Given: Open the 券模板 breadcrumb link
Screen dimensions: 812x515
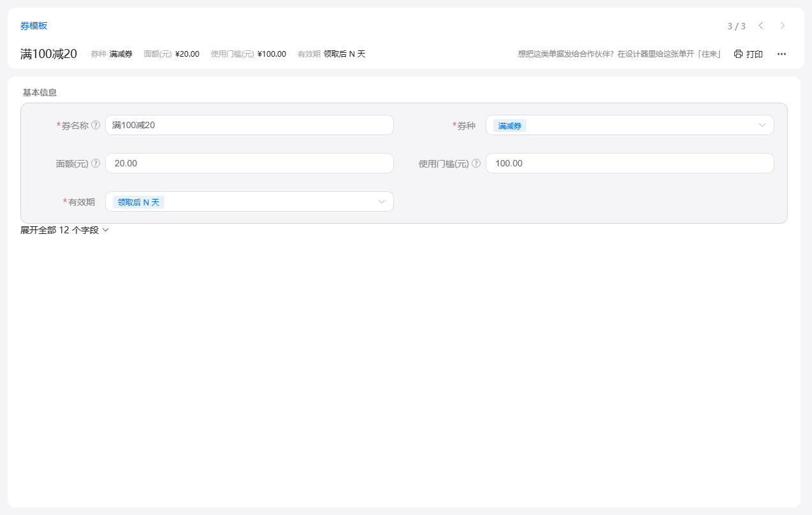Looking at the screenshot, I should 34,26.
